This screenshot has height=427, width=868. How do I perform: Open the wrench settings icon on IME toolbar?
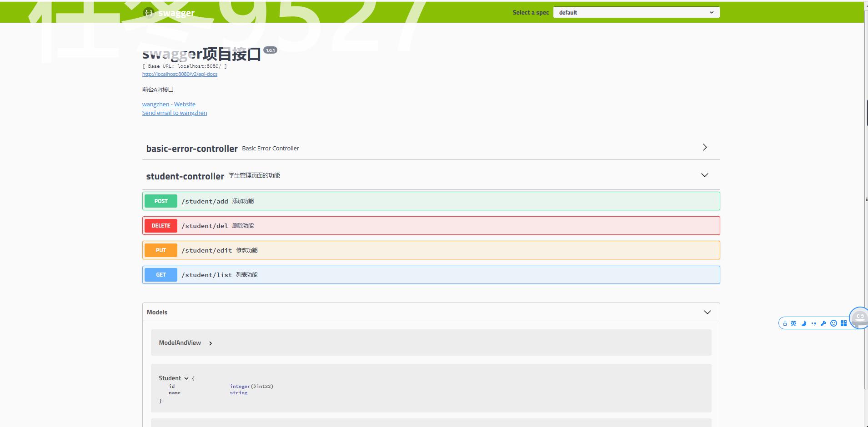pos(823,323)
